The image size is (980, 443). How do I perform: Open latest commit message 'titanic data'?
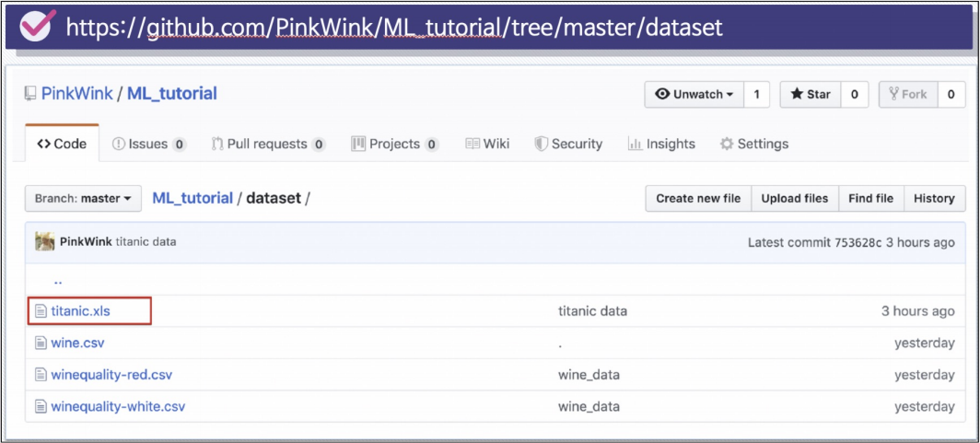coord(146,242)
